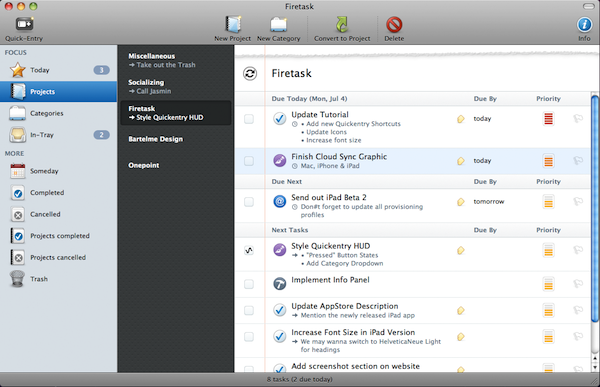
Task: Check off the Update Tutorial task
Action: tap(249, 119)
